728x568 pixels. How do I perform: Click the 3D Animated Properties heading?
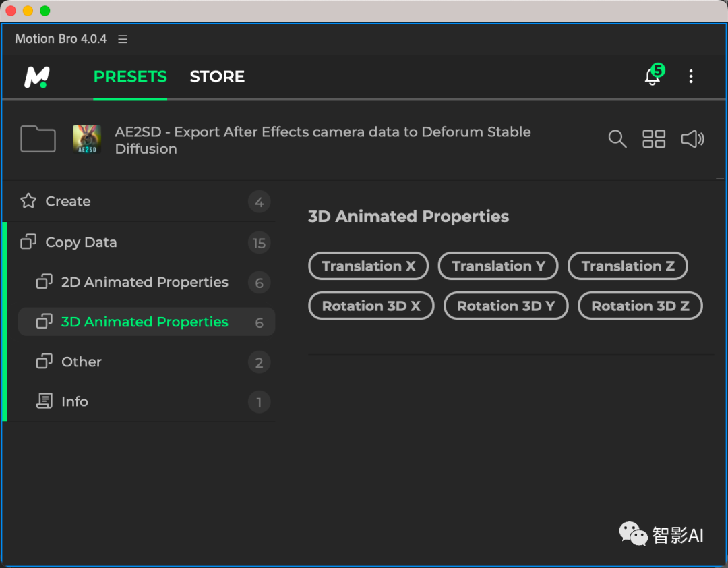pos(408,217)
